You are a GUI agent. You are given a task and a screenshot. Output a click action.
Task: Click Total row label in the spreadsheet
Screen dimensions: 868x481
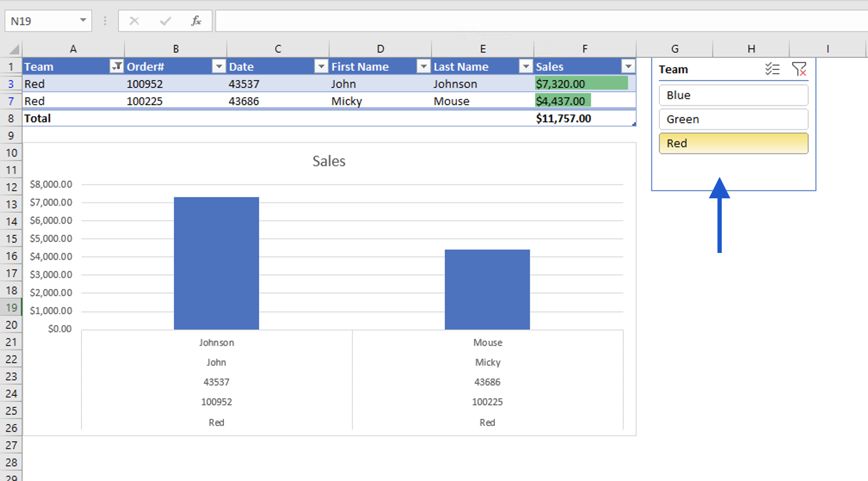click(x=34, y=118)
